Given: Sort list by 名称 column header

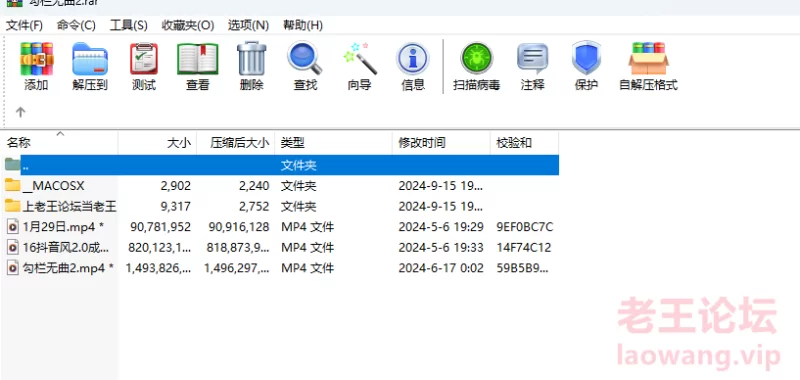Looking at the screenshot, I should coord(19,143).
